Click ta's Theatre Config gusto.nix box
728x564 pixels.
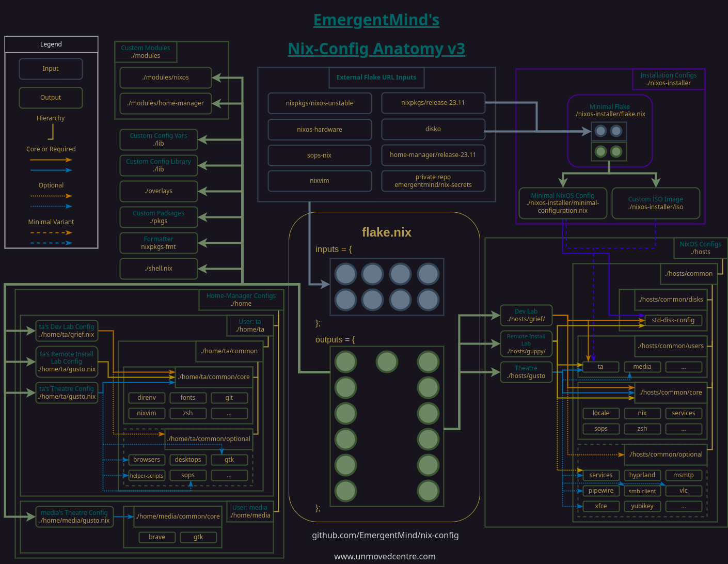67,393
